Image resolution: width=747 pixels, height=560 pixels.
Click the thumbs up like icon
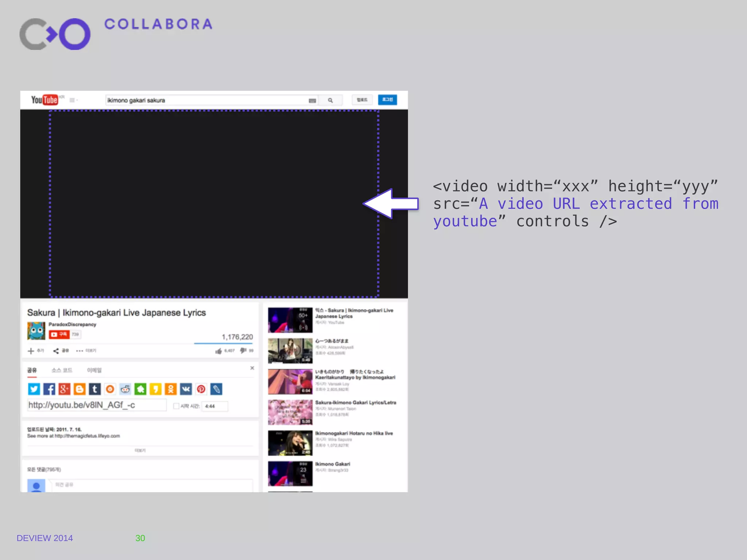(x=218, y=351)
